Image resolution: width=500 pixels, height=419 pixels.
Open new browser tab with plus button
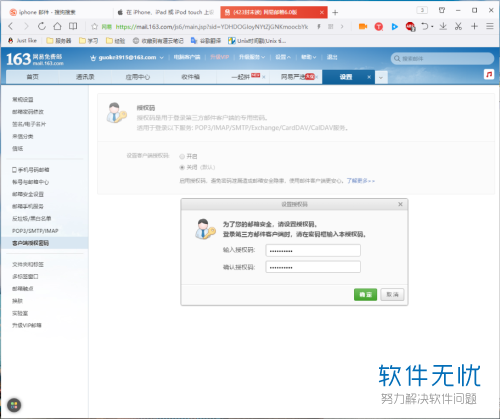pos(335,13)
